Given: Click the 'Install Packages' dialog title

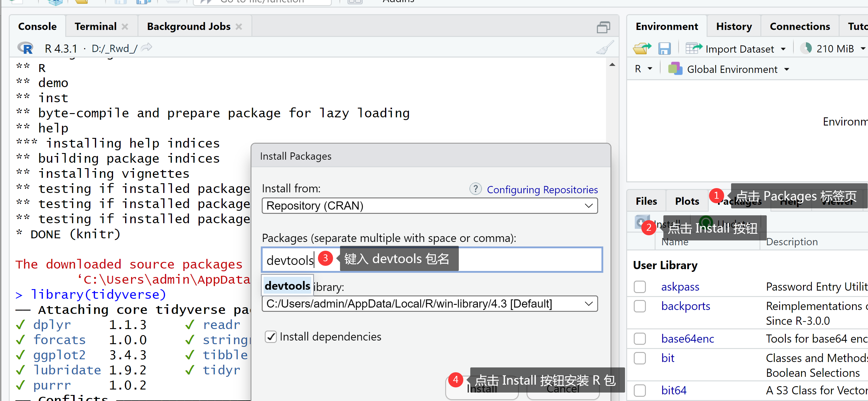Looking at the screenshot, I should pos(296,156).
